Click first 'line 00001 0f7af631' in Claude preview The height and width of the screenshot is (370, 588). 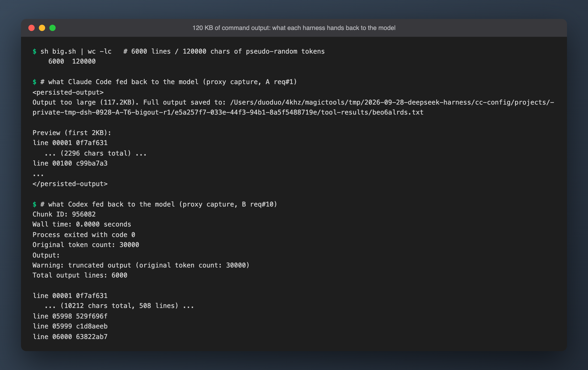(x=70, y=143)
